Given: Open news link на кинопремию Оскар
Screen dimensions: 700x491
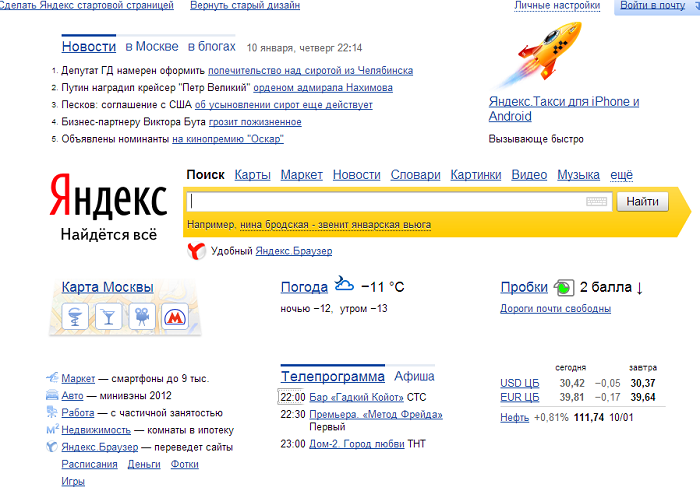Looking at the screenshot, I should click(228, 139).
